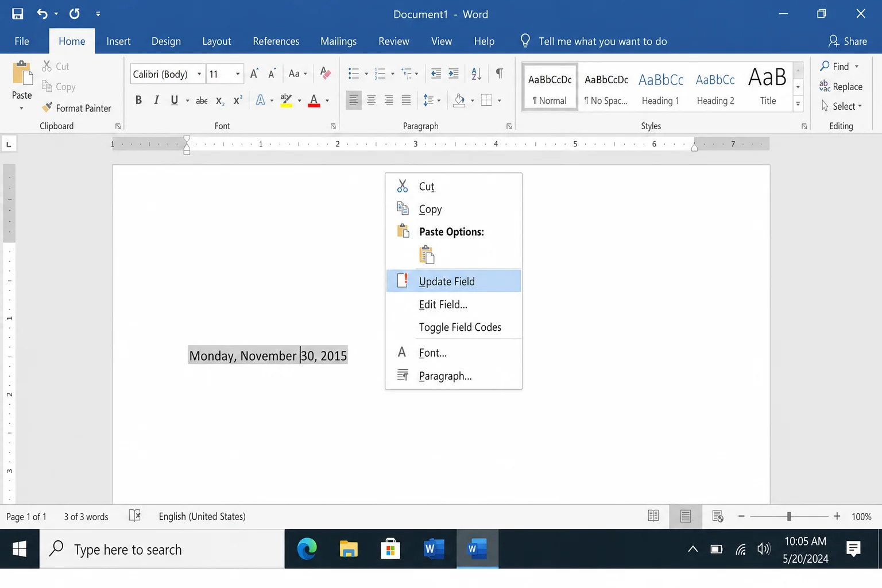
Task: Choose Edit Field... from context menu
Action: pyautogui.click(x=454, y=304)
